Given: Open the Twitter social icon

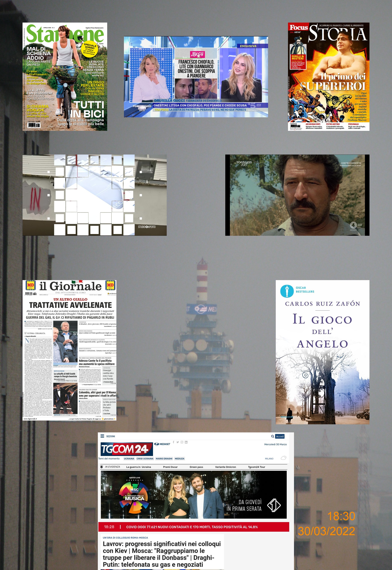Looking at the screenshot, I should pos(178,442).
